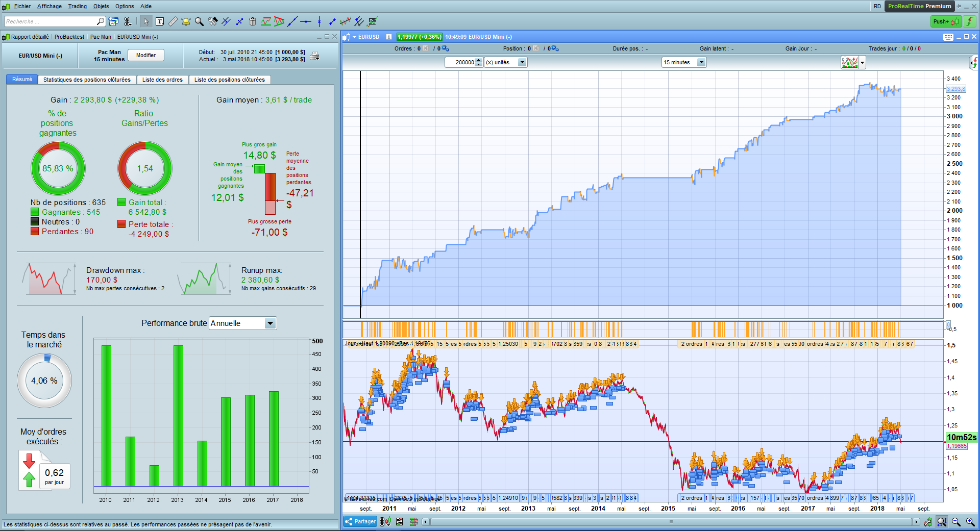Switch to Statistiques des positions clôturées tab
Image resolution: width=980 pixels, height=531 pixels.
[87, 80]
